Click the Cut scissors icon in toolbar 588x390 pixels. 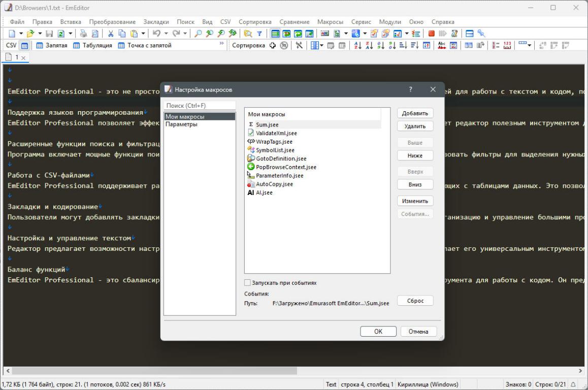[111, 34]
